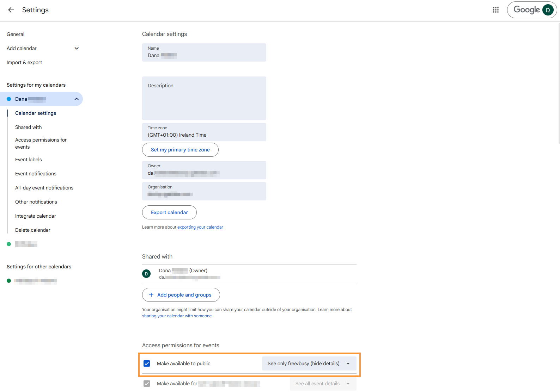Image resolution: width=560 pixels, height=392 pixels.
Task: Open See all event details dropdown
Action: (323, 384)
